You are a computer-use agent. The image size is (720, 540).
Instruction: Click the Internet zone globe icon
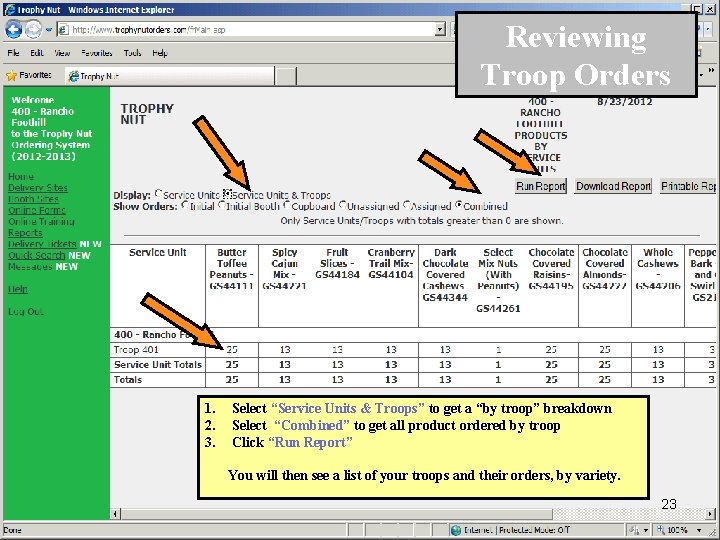tap(456, 530)
